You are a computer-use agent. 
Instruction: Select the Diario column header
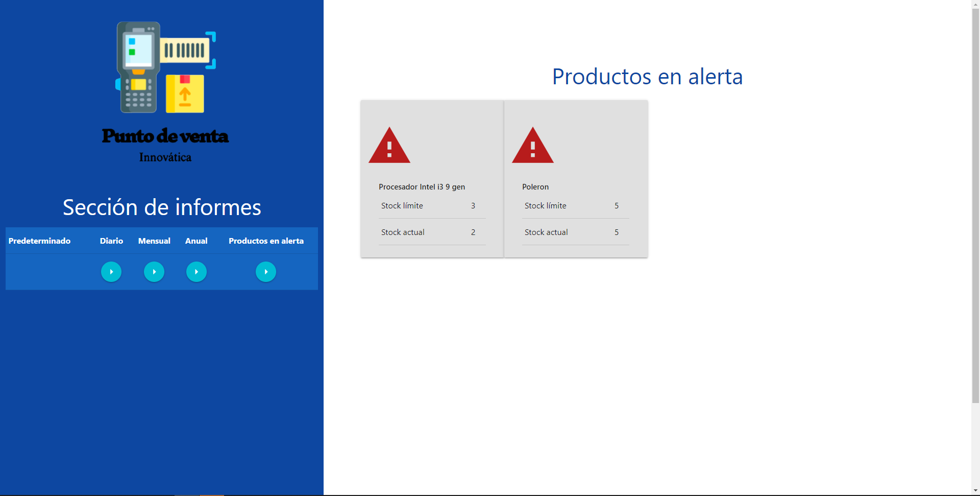click(111, 241)
